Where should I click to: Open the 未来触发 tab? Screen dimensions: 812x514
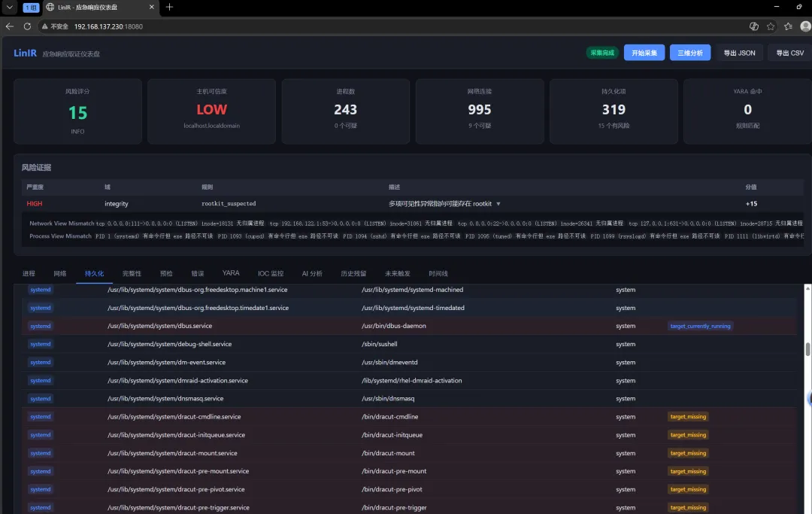tap(398, 274)
